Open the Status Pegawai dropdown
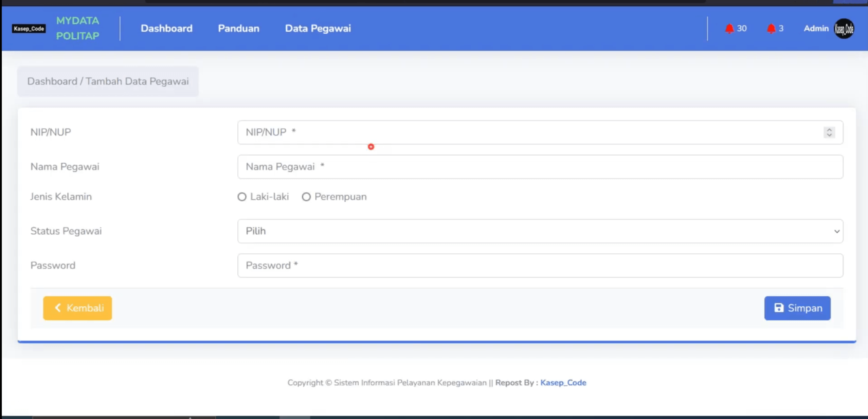Screen dimensions: 868x419 (540, 231)
